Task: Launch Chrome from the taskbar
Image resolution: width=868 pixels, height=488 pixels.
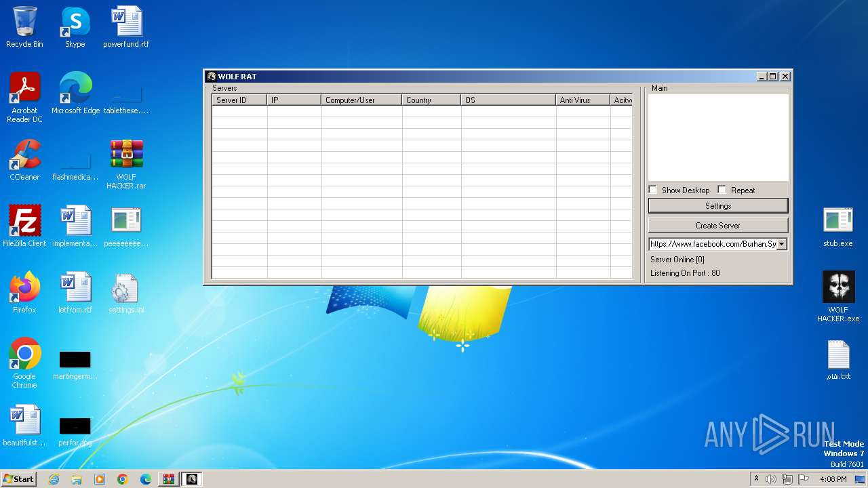Action: tap(123, 479)
